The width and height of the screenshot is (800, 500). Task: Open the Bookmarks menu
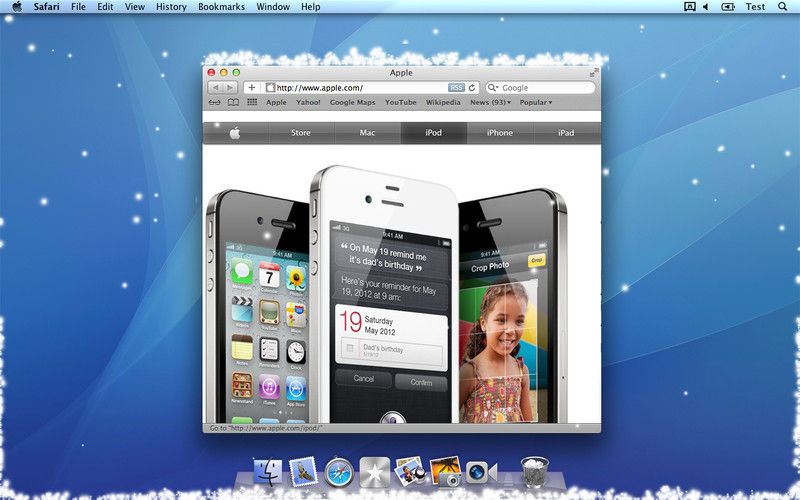click(221, 7)
